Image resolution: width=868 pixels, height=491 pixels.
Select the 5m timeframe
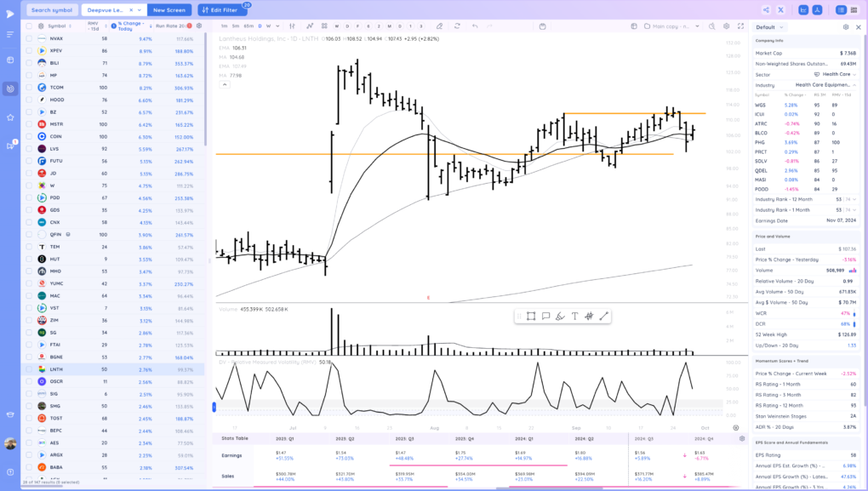236,26
